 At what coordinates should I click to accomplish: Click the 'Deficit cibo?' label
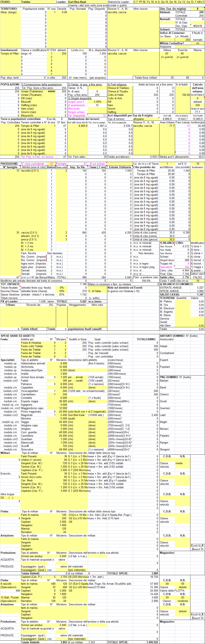click(x=198, y=274)
